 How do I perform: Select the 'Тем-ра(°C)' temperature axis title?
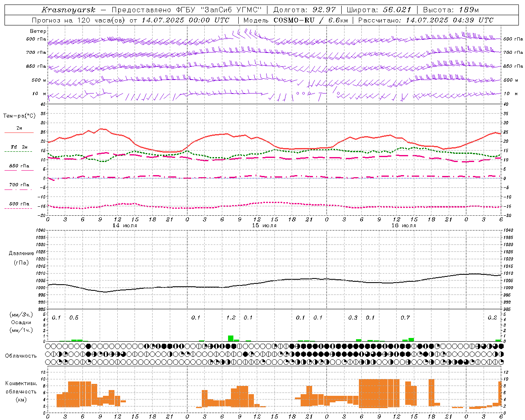point(19,116)
